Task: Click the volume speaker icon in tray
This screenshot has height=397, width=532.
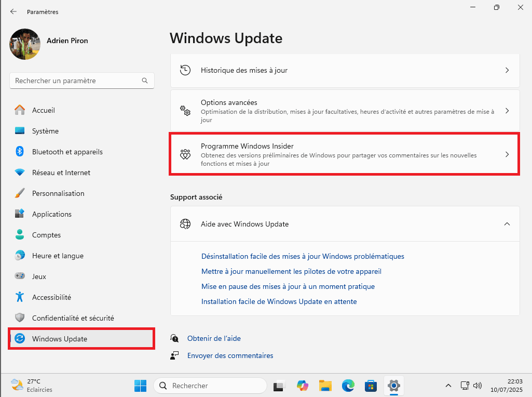Action: point(478,386)
